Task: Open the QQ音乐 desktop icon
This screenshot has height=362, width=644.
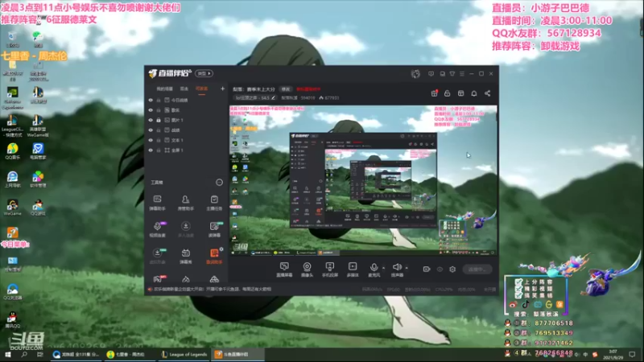Action: (x=12, y=151)
